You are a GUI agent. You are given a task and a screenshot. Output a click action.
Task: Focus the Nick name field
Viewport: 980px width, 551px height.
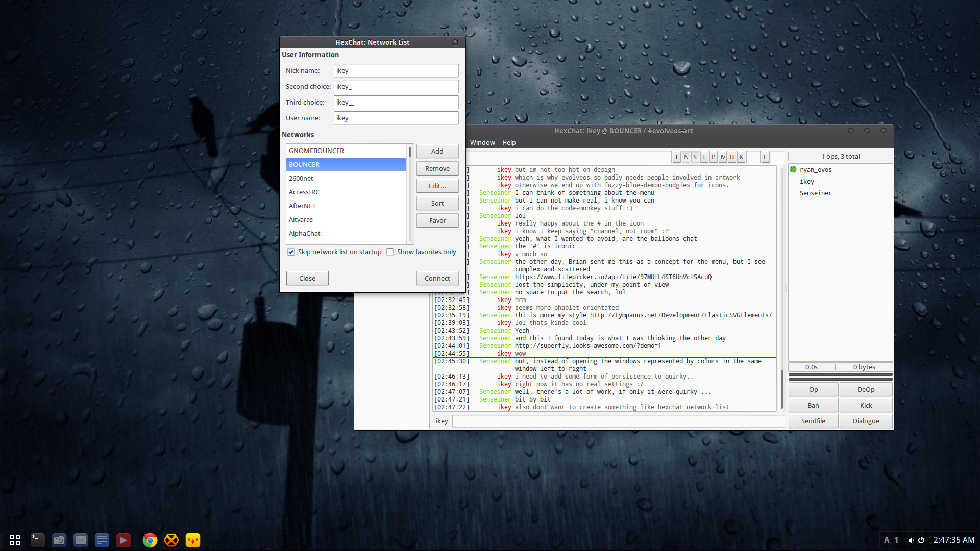396,70
